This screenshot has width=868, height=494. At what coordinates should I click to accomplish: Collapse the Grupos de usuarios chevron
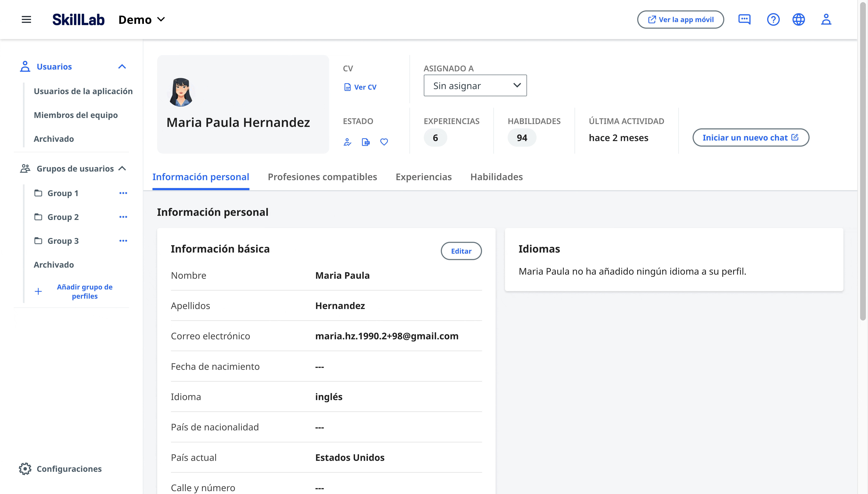(122, 169)
